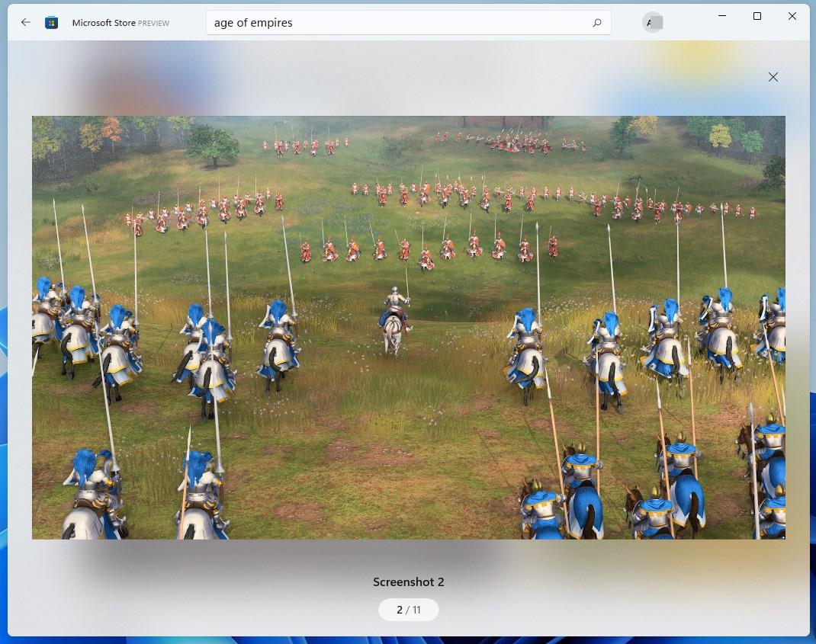Viewport: 816px width, 644px height.
Task: Click the search magnifier icon
Action: pyautogui.click(x=597, y=23)
